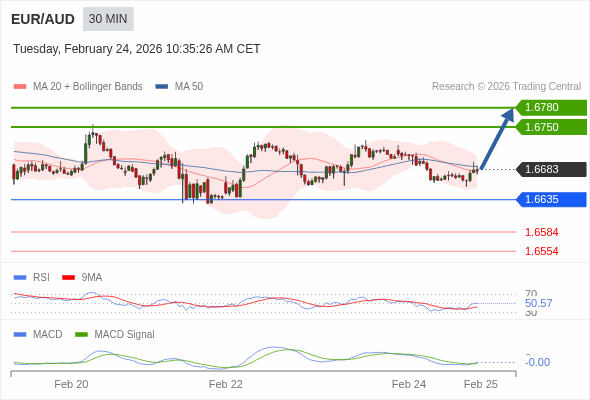
Task: Click the RSI value 50.57
Action: [538, 303]
